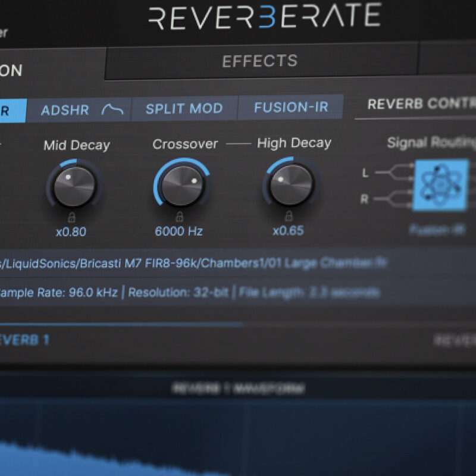Click the x0.80 Mid Decay value
Image resolution: width=476 pixels, height=476 pixels.
click(x=71, y=232)
